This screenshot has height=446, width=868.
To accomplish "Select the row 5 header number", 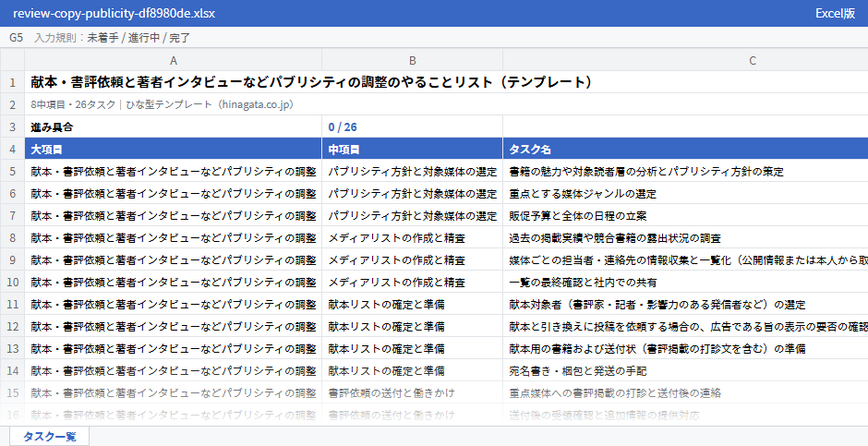I will tap(12, 171).
